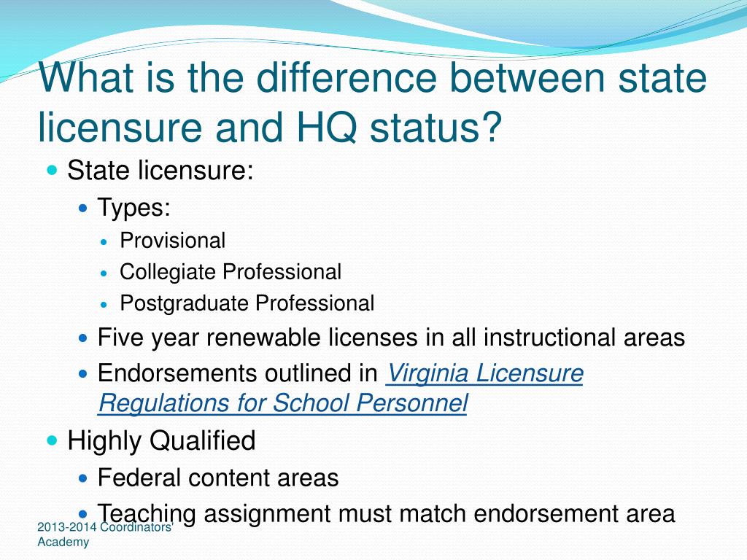Open the Virginia Licensure Regulations link
The width and height of the screenshot is (747, 560).
pos(484,373)
